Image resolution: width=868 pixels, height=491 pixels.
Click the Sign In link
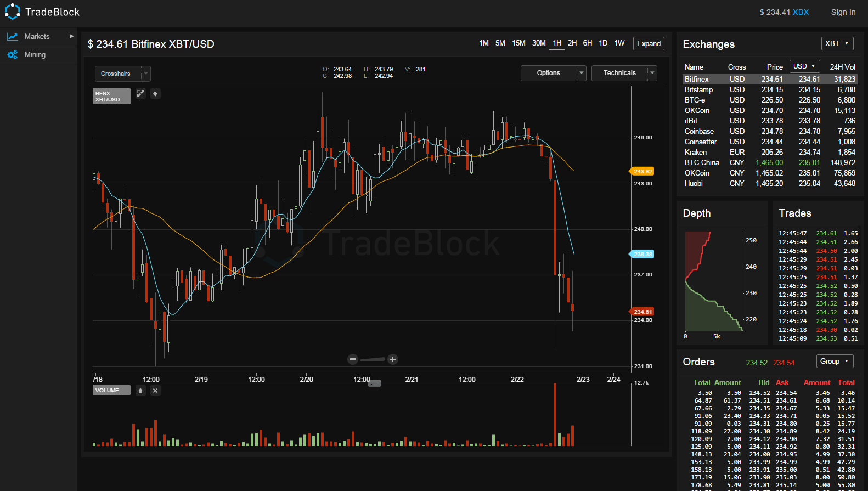point(843,12)
